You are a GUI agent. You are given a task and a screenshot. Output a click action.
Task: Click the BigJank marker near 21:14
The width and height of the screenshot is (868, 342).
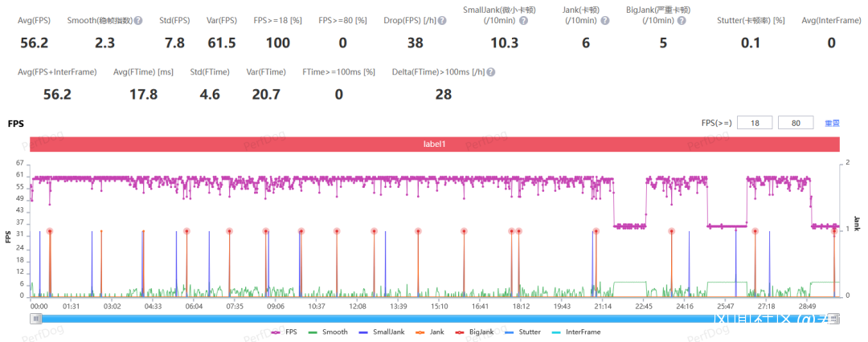pyautogui.click(x=596, y=231)
